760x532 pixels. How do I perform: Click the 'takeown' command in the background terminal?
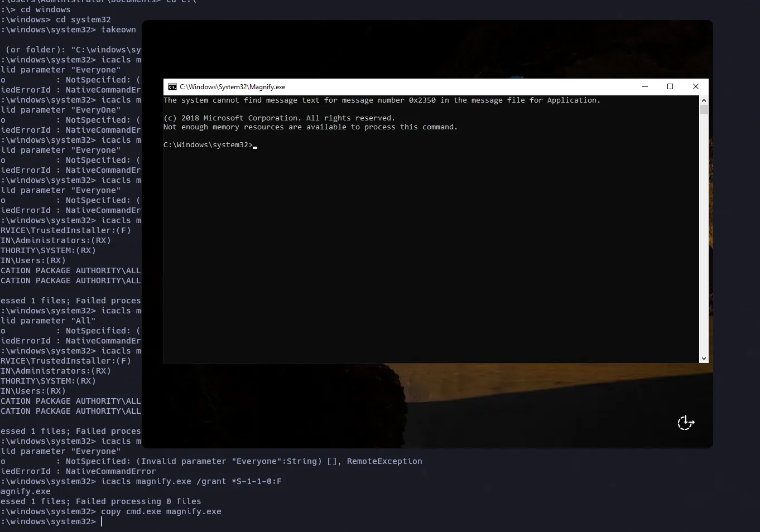[118, 30]
